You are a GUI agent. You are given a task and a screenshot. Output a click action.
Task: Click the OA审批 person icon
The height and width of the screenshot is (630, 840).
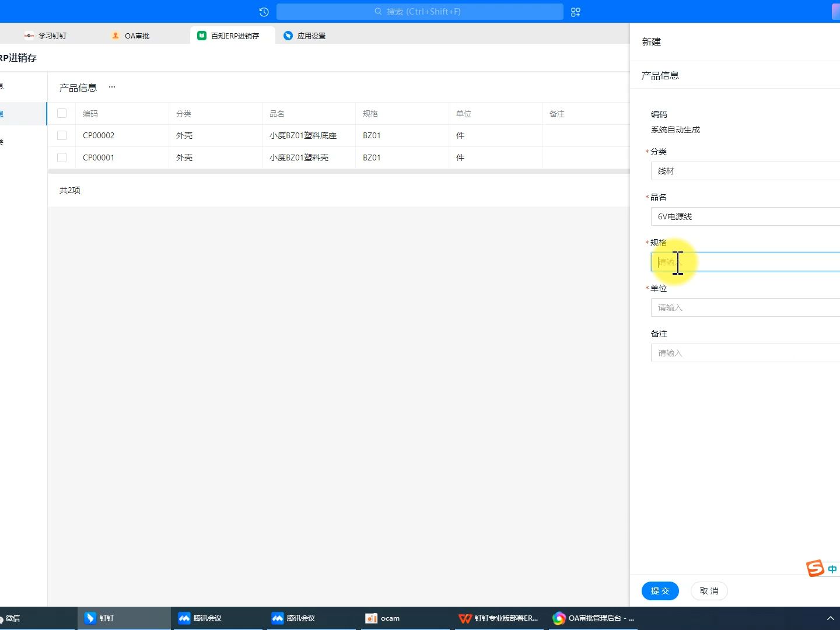point(115,36)
